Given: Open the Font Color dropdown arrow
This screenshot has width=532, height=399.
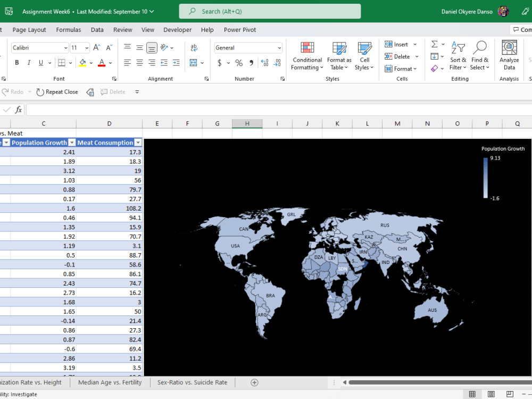Looking at the screenshot, I should [x=110, y=63].
